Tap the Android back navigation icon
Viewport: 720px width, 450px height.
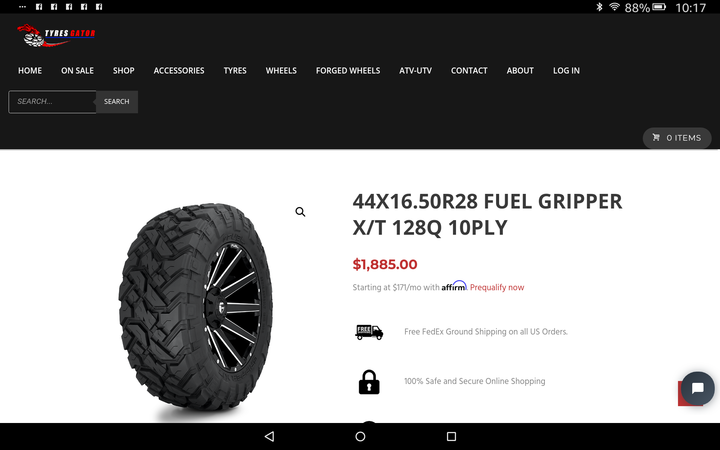pos(270,436)
